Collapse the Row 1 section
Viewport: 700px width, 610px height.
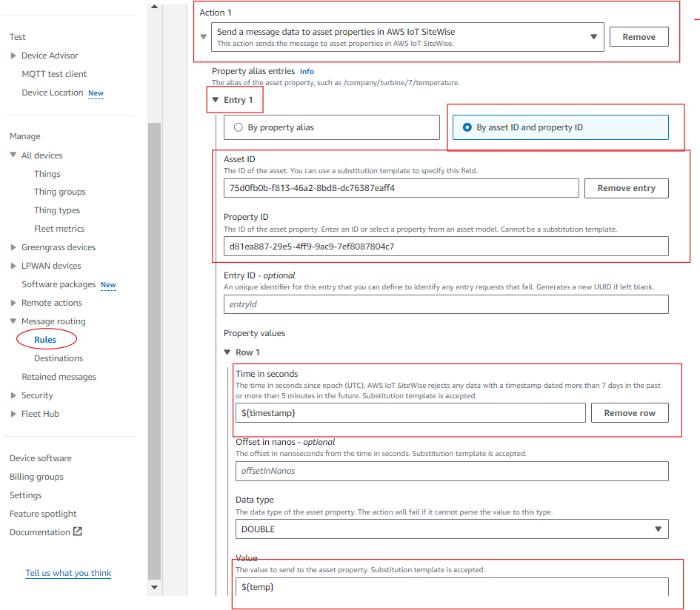pos(227,352)
